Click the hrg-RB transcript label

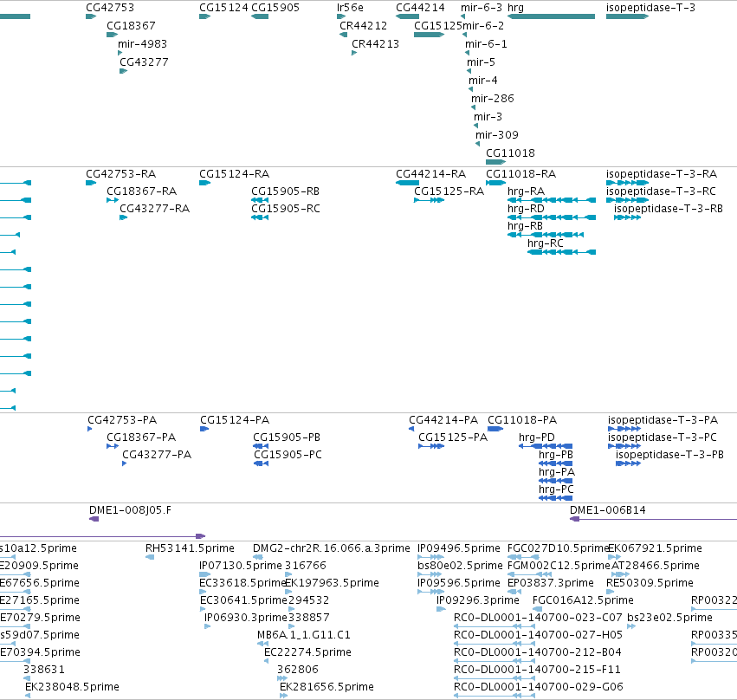(525, 226)
